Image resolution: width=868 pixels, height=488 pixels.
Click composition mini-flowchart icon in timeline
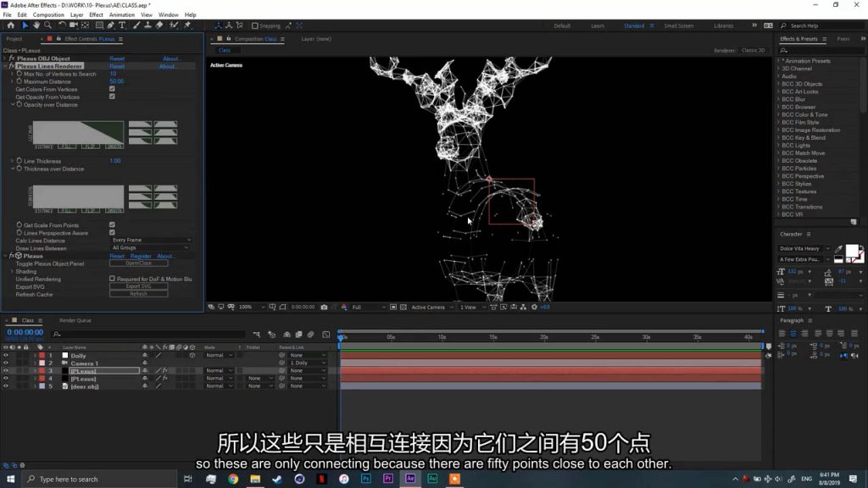click(x=257, y=334)
